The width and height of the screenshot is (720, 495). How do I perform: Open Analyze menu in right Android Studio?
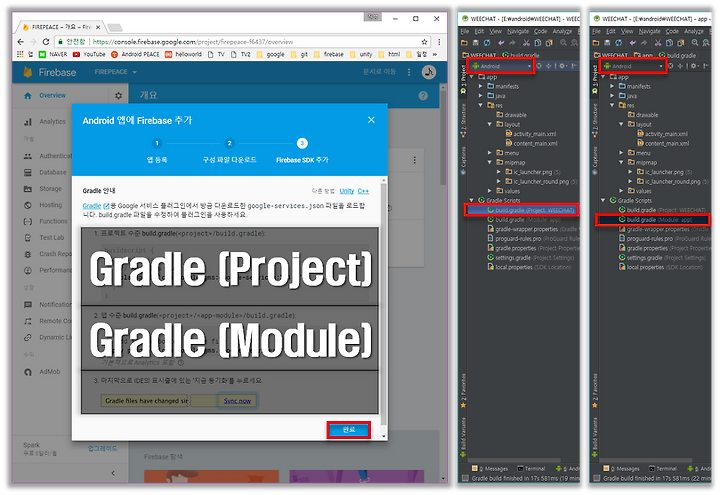(693, 31)
